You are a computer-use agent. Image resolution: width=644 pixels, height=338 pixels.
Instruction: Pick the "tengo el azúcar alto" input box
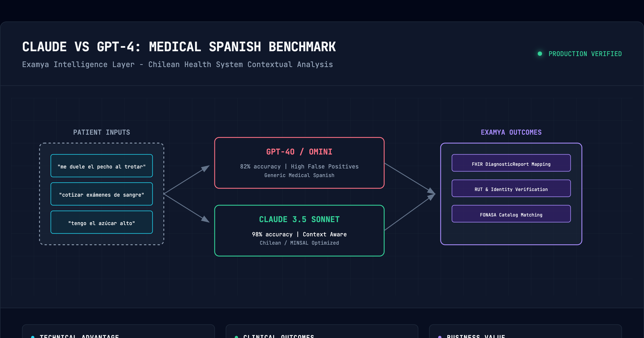click(x=102, y=222)
